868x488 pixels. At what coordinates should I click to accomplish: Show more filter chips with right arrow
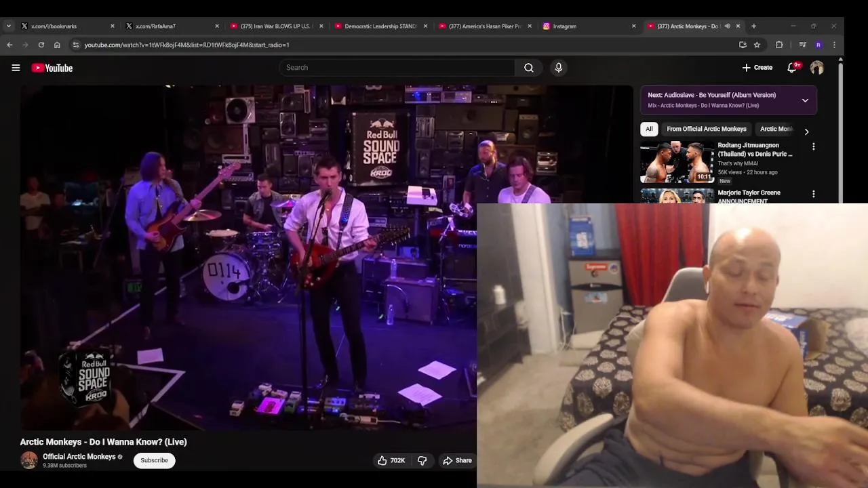click(806, 131)
